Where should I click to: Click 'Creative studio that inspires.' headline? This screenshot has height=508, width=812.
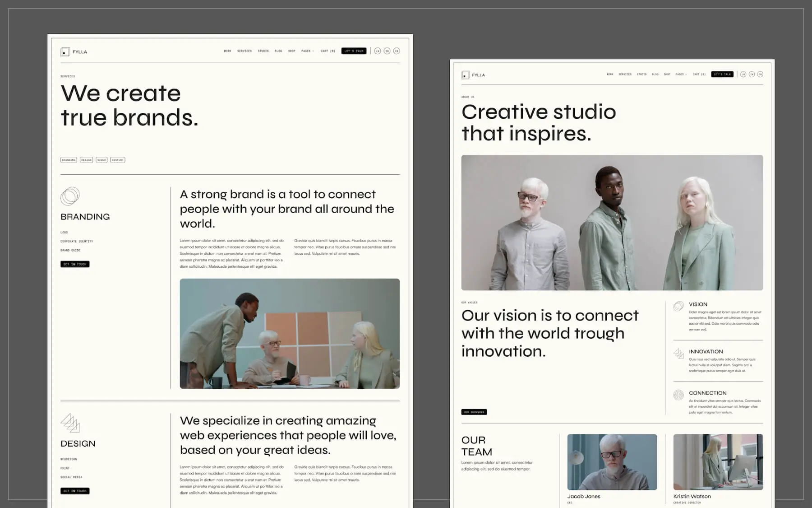click(539, 122)
